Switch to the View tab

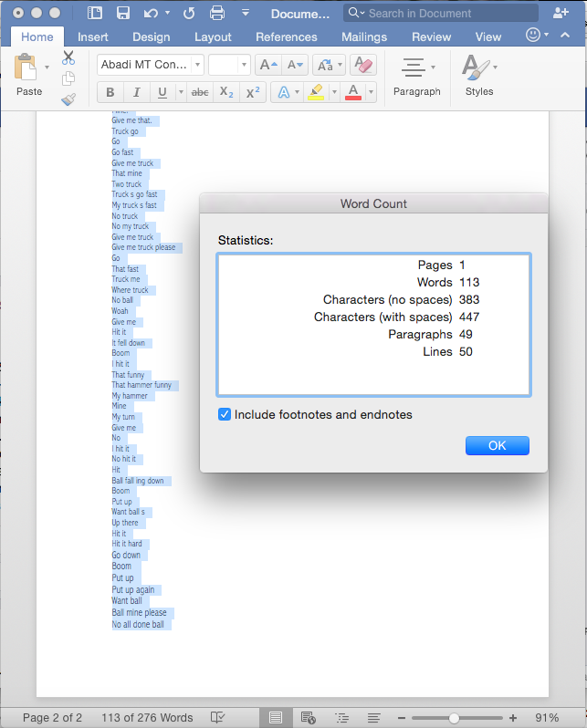[x=488, y=36]
